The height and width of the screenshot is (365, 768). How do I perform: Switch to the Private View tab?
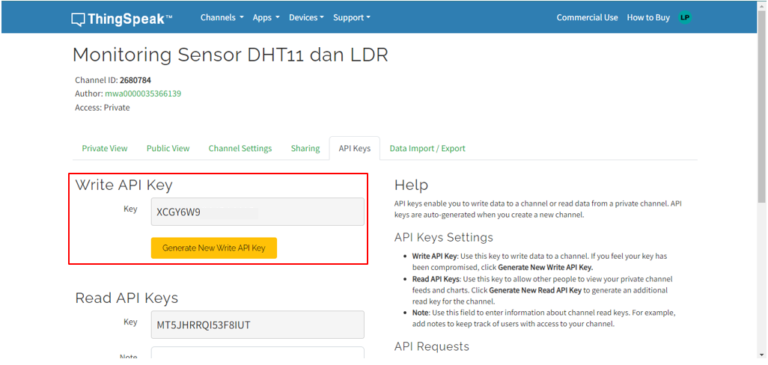(x=104, y=148)
